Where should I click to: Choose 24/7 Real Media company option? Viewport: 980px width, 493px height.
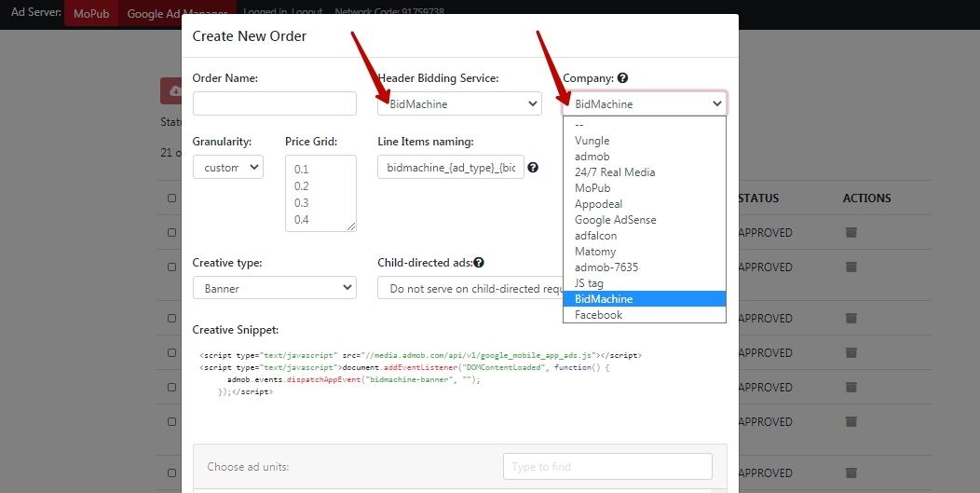[645, 172]
